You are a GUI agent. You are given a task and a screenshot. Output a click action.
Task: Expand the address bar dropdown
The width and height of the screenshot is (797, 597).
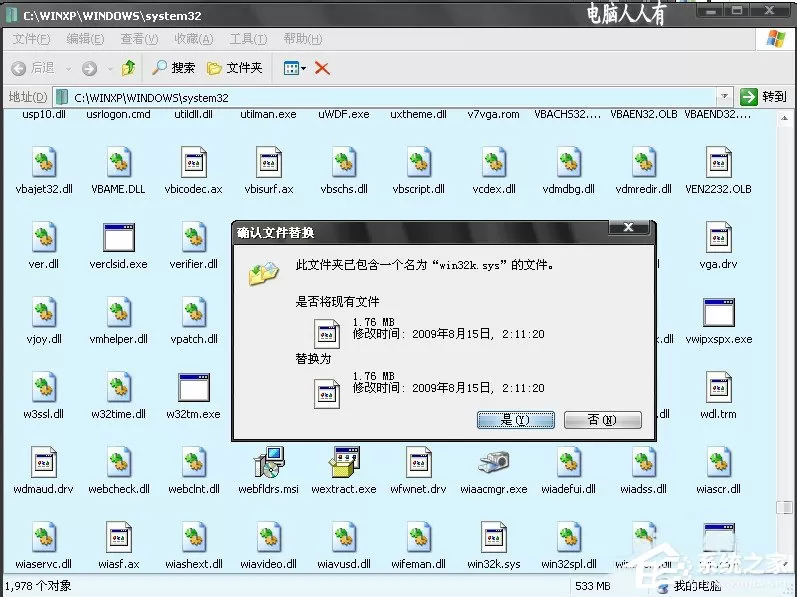[x=724, y=96]
